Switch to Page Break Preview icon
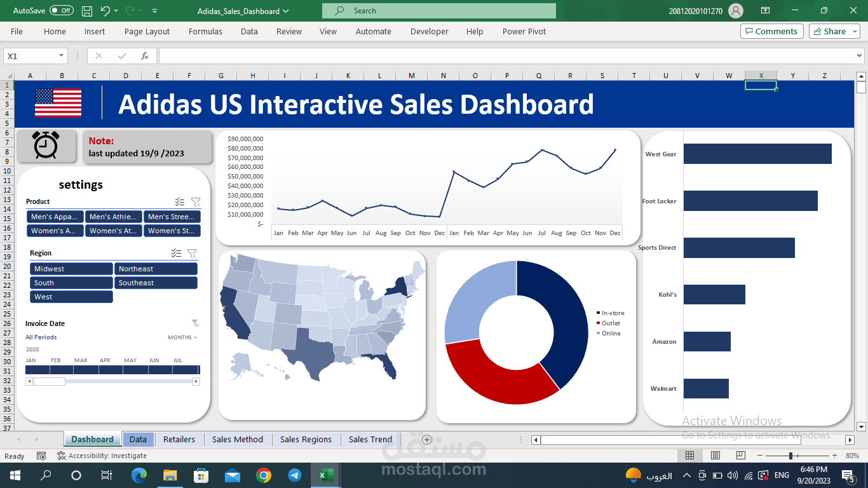868x488 pixels. pos(740,456)
